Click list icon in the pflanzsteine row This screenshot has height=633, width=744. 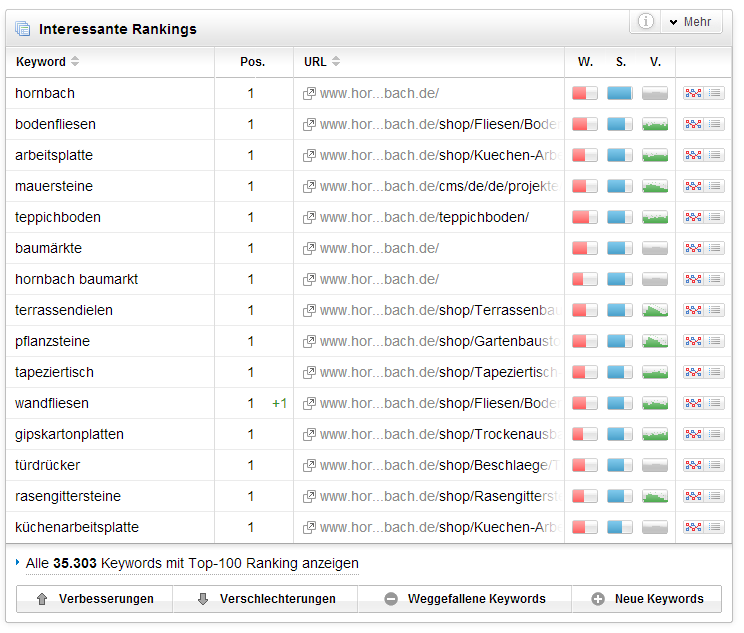(715, 341)
